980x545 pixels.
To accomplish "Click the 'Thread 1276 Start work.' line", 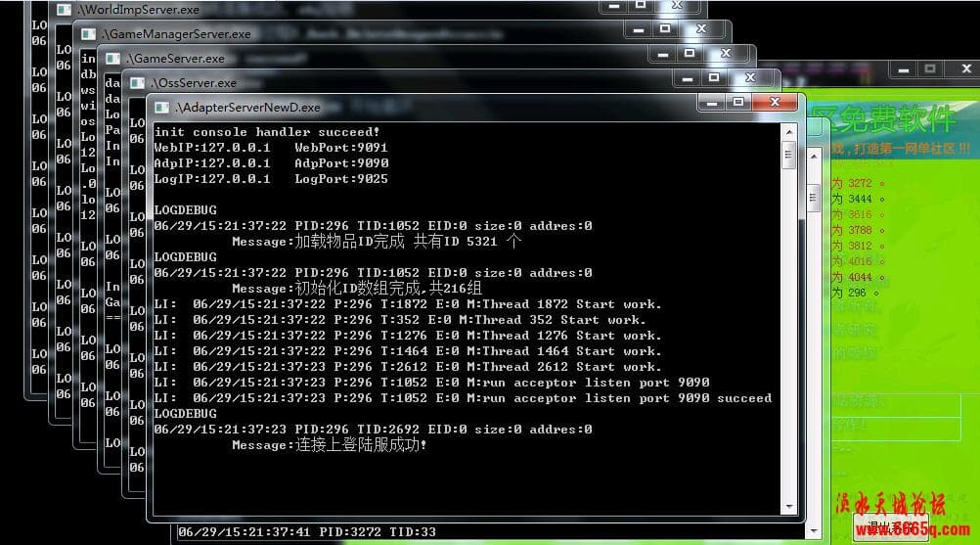I will tap(408, 336).
